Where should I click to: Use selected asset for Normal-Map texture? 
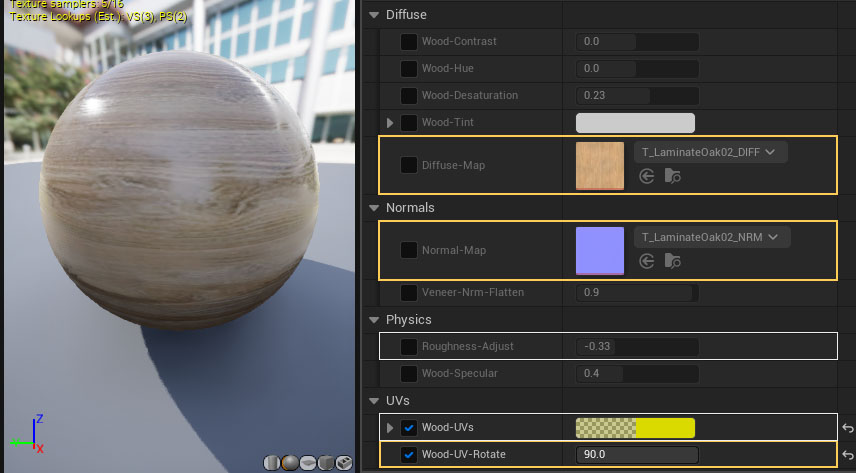pos(646,261)
